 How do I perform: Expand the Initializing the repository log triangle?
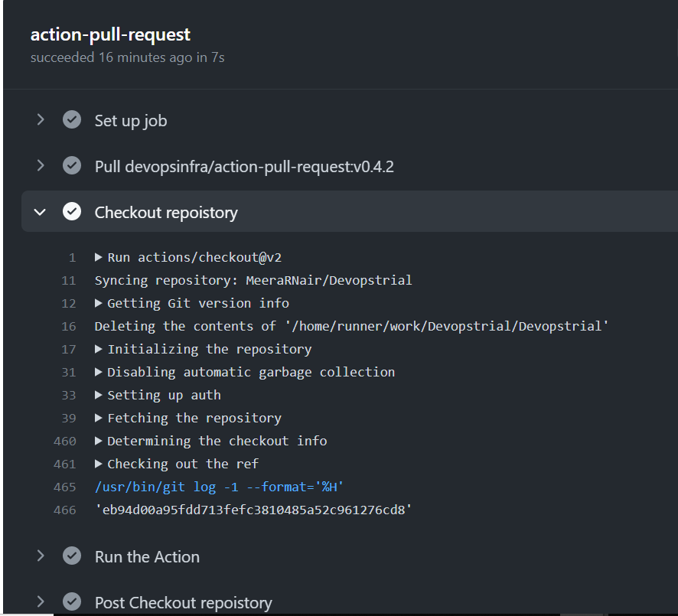coord(99,349)
